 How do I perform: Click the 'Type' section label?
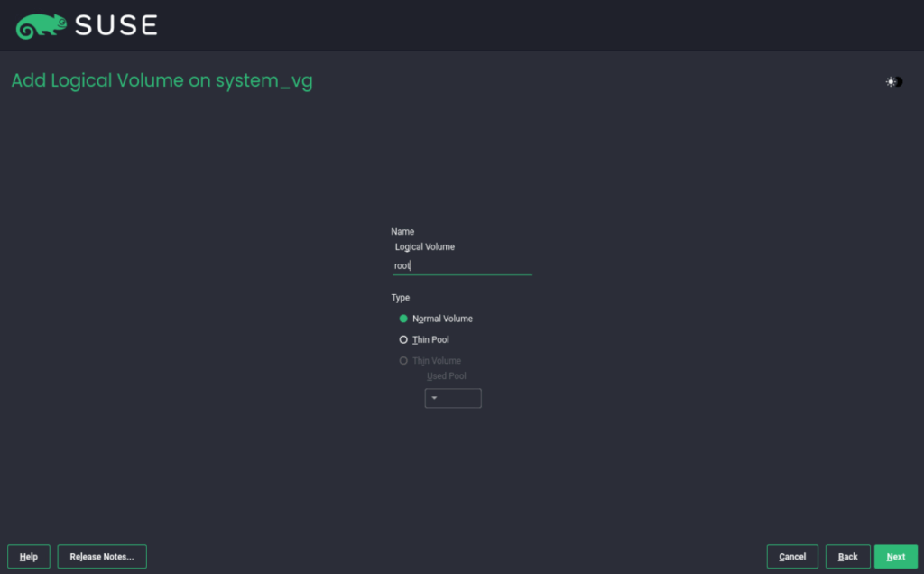point(400,298)
